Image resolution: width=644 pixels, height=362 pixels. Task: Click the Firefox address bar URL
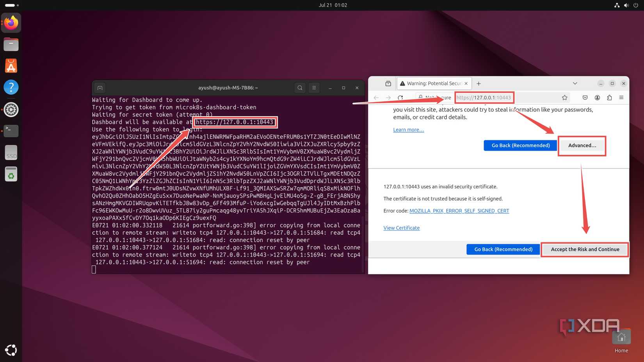point(484,98)
